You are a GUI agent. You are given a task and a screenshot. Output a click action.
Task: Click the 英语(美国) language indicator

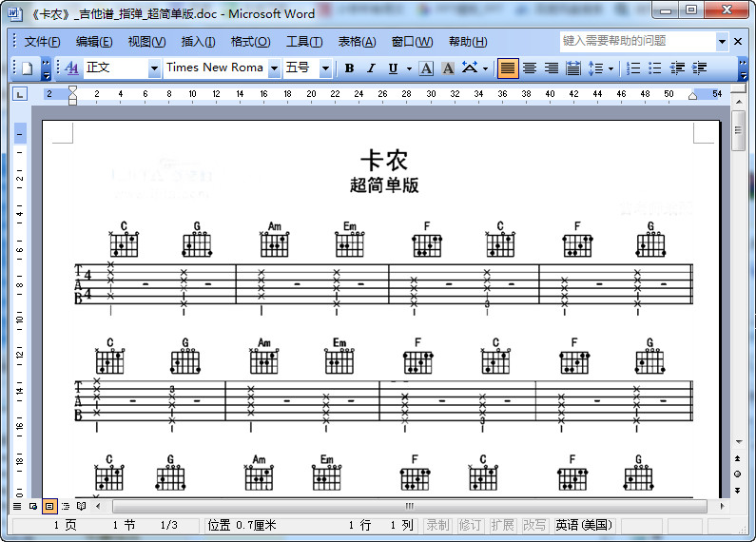point(584,525)
